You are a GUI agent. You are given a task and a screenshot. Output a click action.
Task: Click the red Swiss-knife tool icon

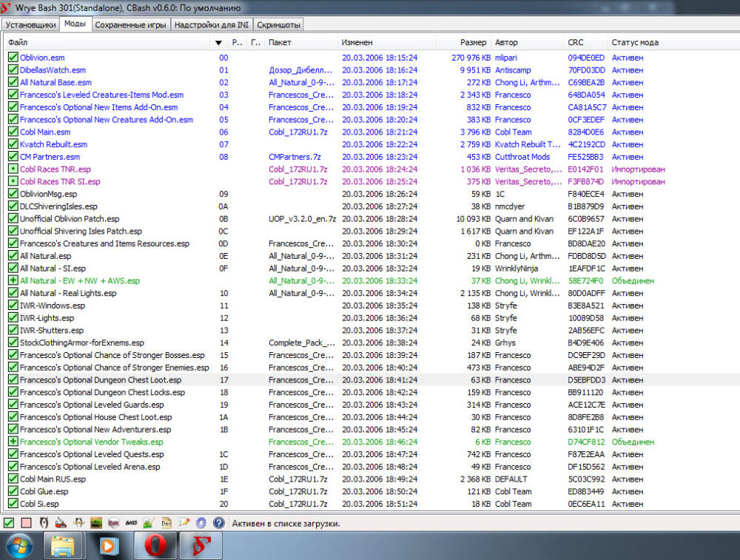pyautogui.click(x=61, y=523)
